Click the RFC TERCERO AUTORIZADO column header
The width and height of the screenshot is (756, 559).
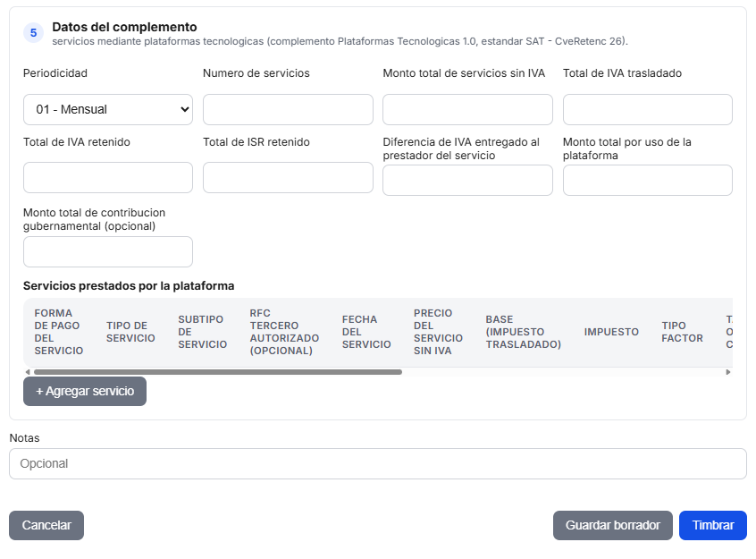point(284,332)
